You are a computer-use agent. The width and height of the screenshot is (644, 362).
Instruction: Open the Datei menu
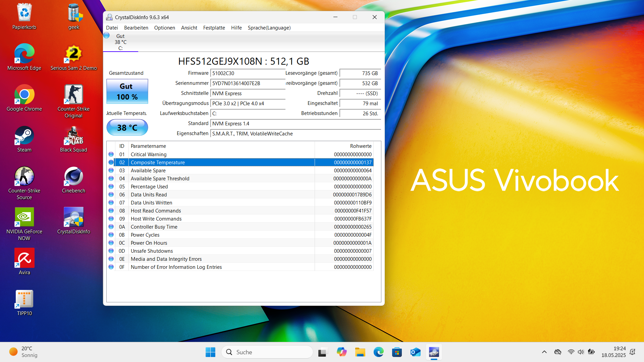pyautogui.click(x=112, y=28)
